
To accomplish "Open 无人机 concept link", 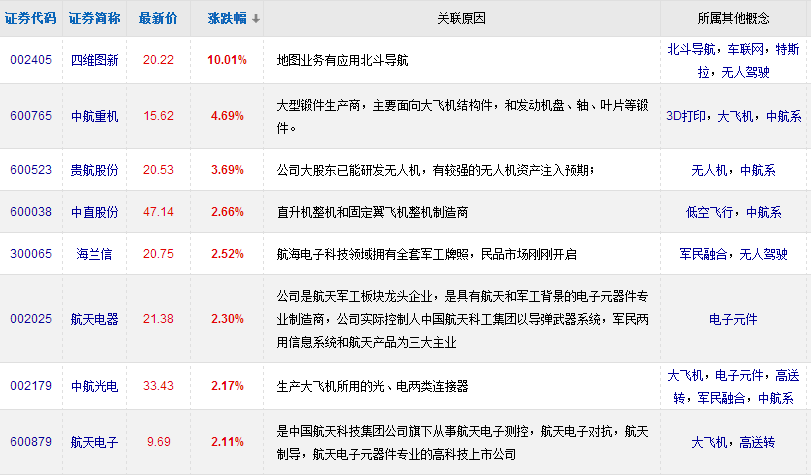I will click(x=709, y=170).
